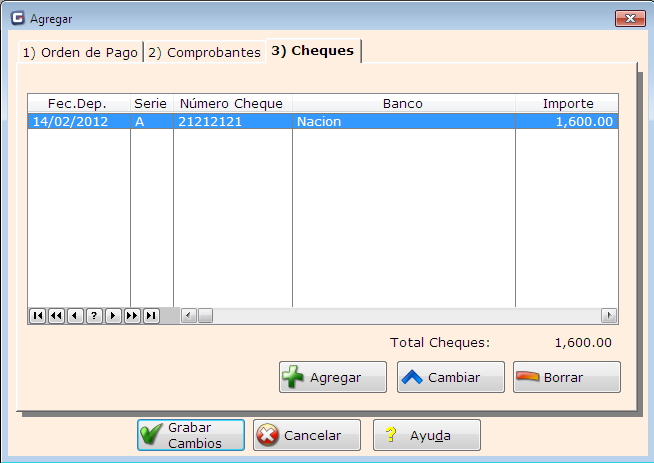Viewport: 654px width, 463px height.
Task: Click the Banco column header
Action: pyautogui.click(x=404, y=103)
